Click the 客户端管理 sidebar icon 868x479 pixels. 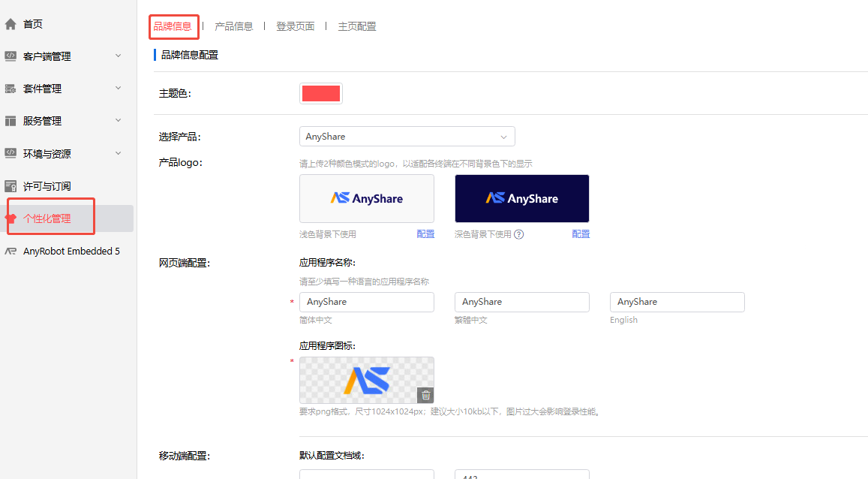(x=11, y=56)
